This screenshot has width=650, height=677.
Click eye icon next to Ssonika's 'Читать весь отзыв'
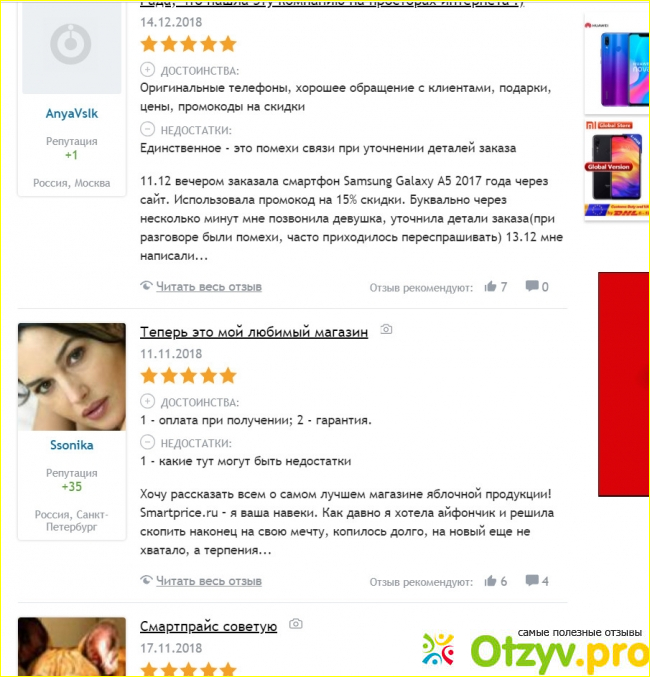[146, 580]
